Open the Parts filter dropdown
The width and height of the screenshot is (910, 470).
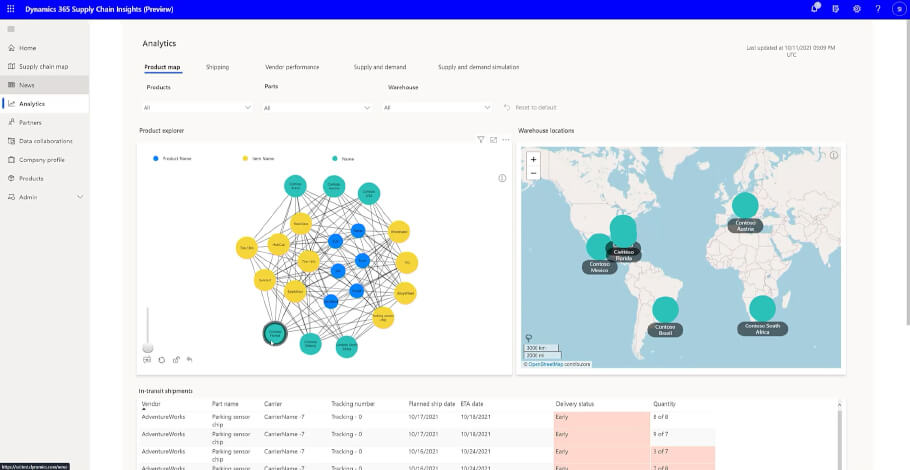click(x=368, y=107)
